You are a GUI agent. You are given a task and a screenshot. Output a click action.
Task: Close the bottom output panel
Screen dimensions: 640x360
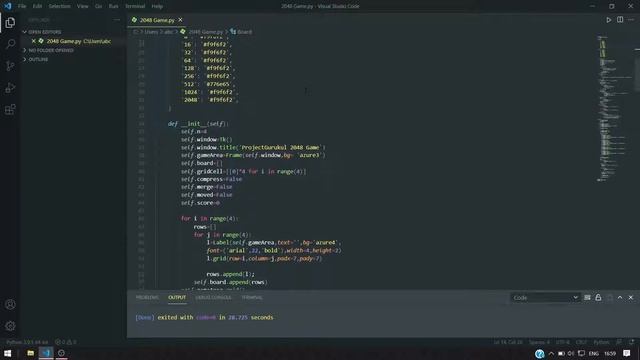pyautogui.click(x=631, y=298)
